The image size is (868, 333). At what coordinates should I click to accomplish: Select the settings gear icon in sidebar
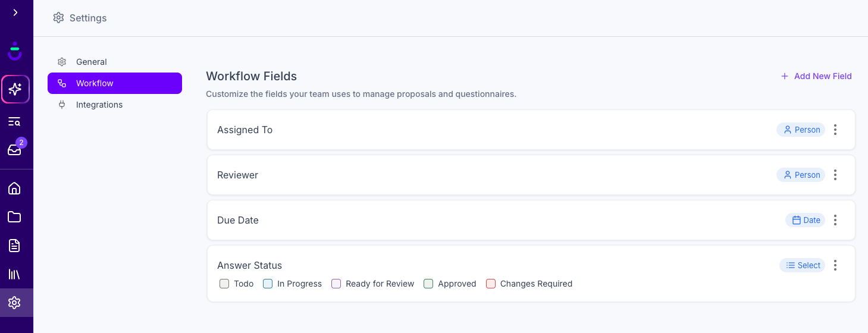click(15, 303)
